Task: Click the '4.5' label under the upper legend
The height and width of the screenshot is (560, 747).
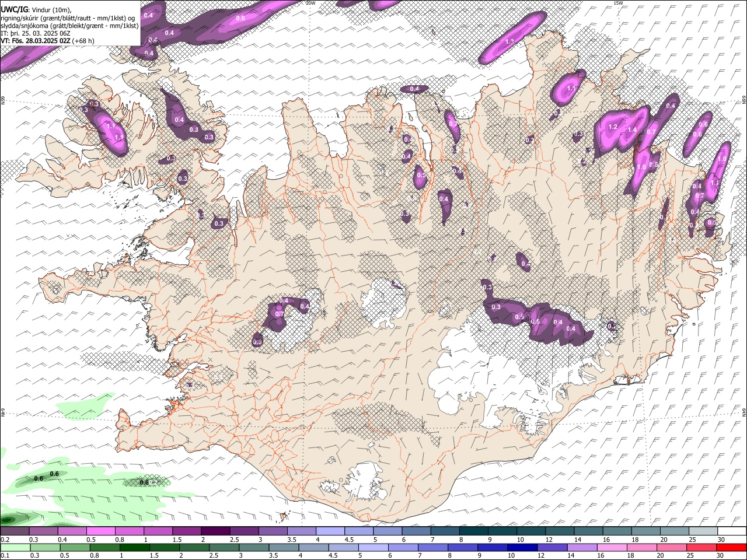Action: coord(349,540)
